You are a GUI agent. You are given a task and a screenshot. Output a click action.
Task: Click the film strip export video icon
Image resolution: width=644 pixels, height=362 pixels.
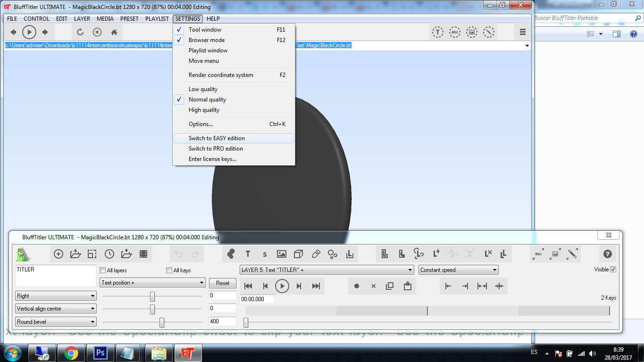(143, 254)
